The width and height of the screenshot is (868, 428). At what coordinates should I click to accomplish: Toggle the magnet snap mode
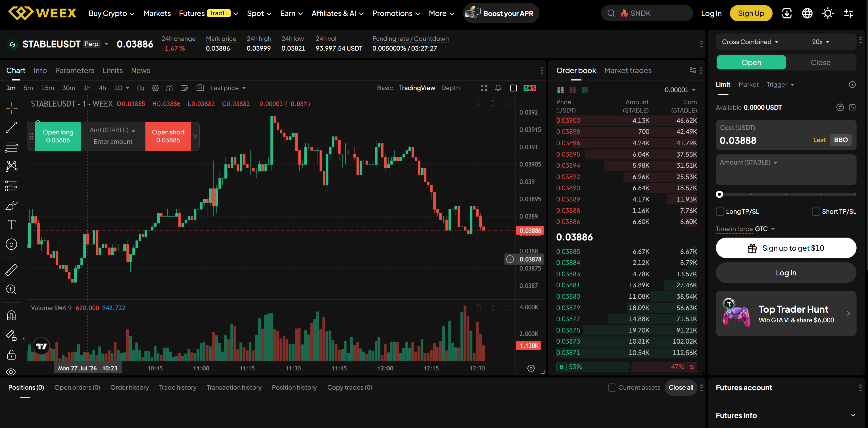coord(11,315)
